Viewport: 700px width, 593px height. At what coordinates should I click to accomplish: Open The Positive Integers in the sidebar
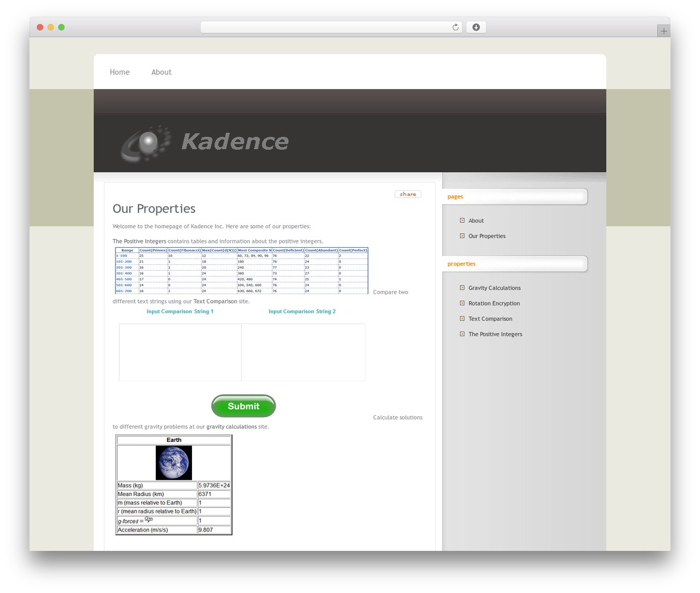pyautogui.click(x=495, y=334)
